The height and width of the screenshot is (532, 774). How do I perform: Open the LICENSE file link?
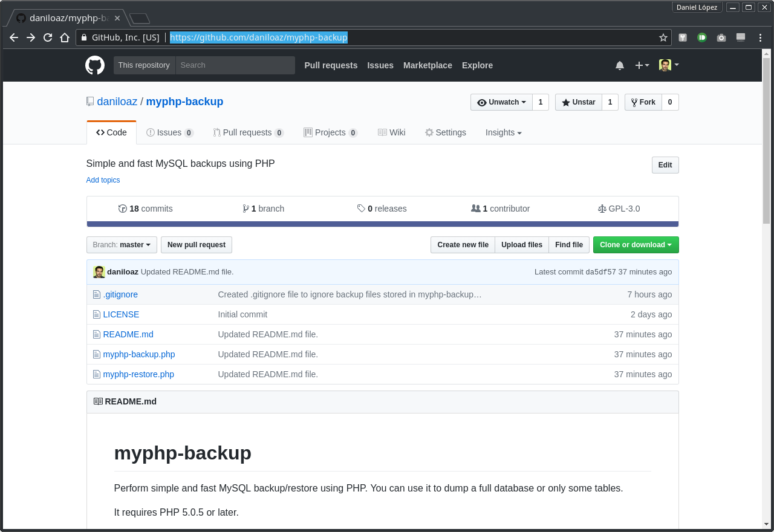[121, 314]
